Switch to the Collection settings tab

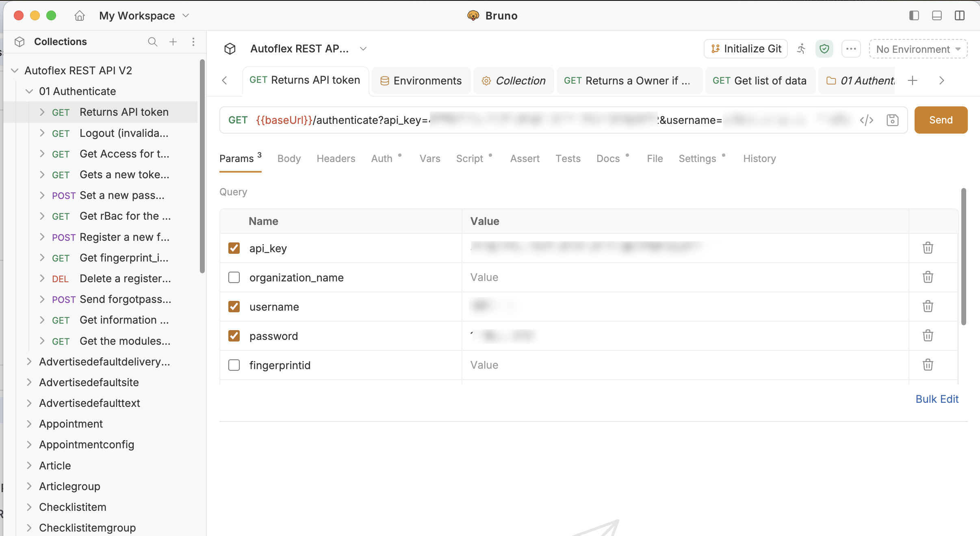[514, 81]
